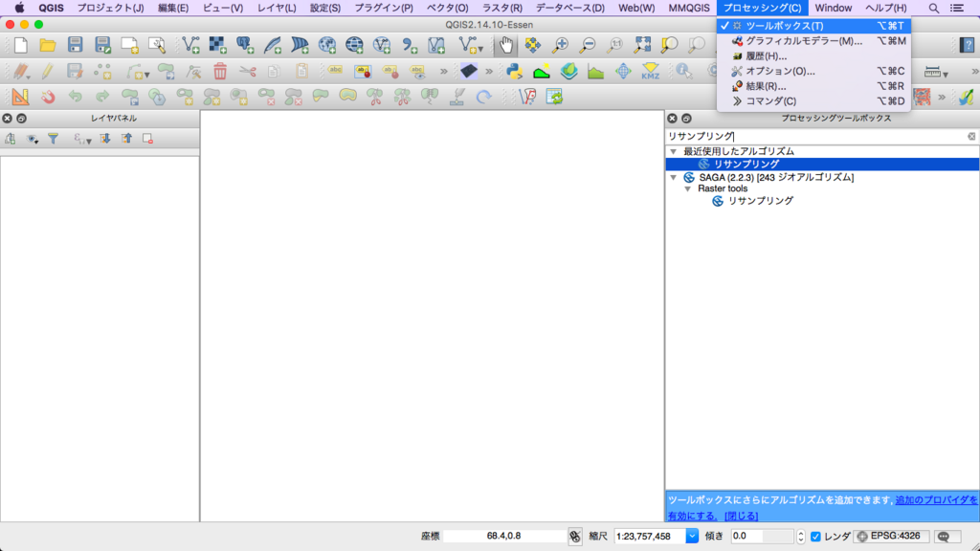
Task: Click the Add PostGIS Layer elephant icon
Action: click(x=244, y=45)
